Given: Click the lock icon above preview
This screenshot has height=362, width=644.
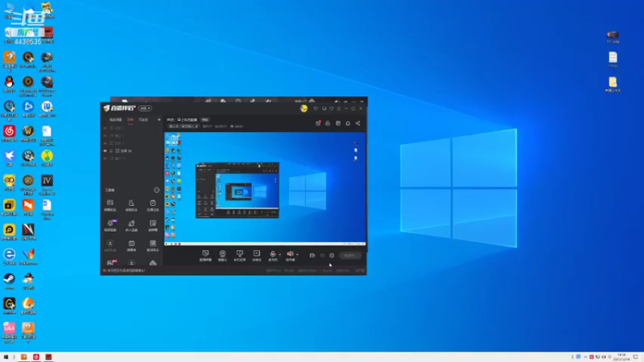Looking at the screenshot, I should pos(328,123).
